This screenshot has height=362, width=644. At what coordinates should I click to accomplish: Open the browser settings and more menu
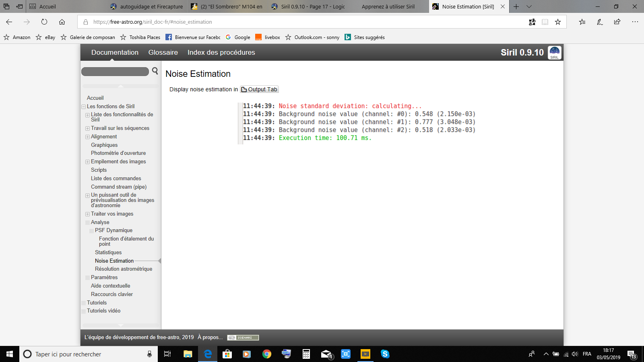(x=635, y=22)
